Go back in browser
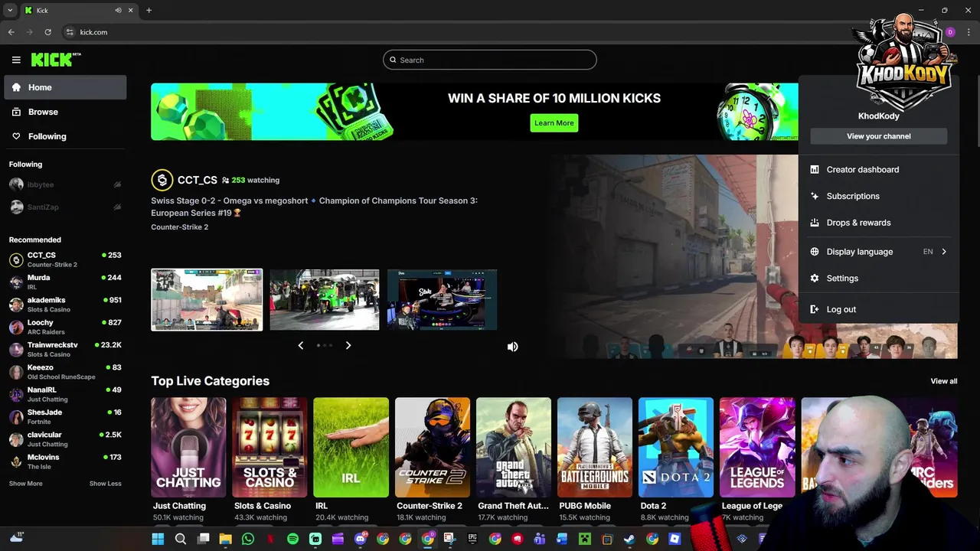980x551 pixels. point(11,32)
